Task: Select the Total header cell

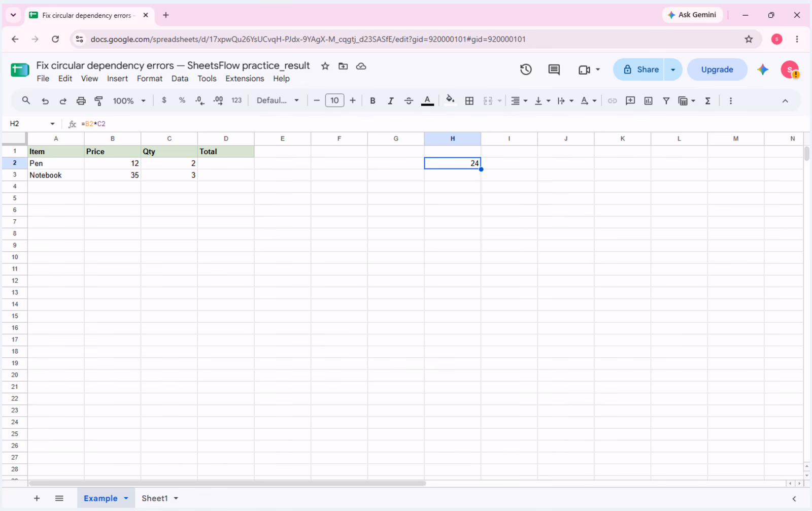Action: click(x=226, y=151)
